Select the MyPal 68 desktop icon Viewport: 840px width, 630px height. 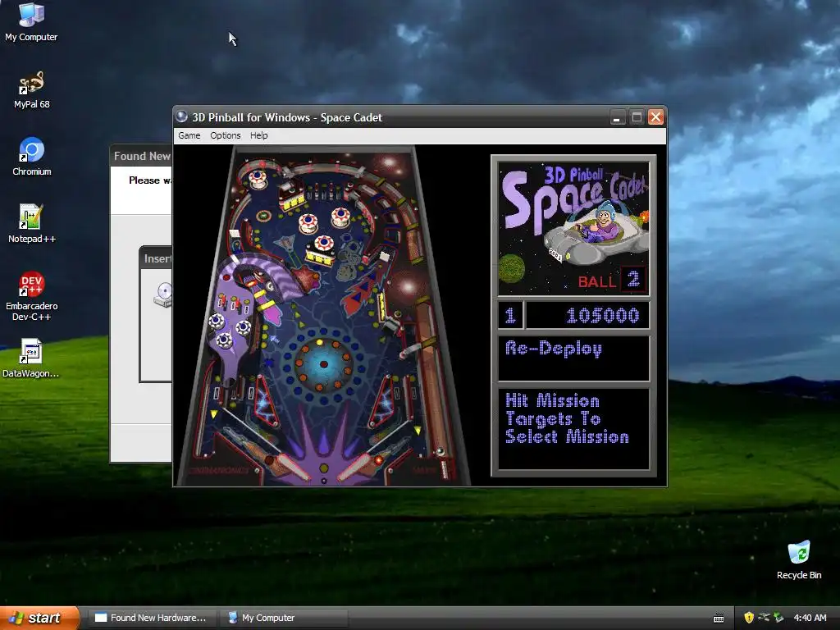tap(32, 90)
